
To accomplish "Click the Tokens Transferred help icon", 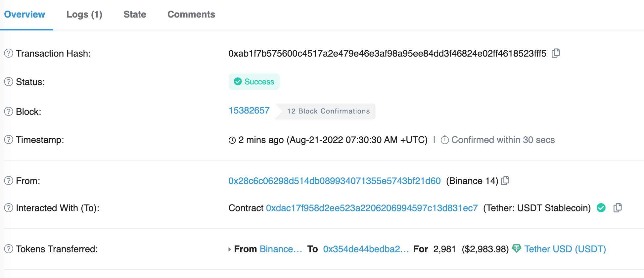I will 9,249.
